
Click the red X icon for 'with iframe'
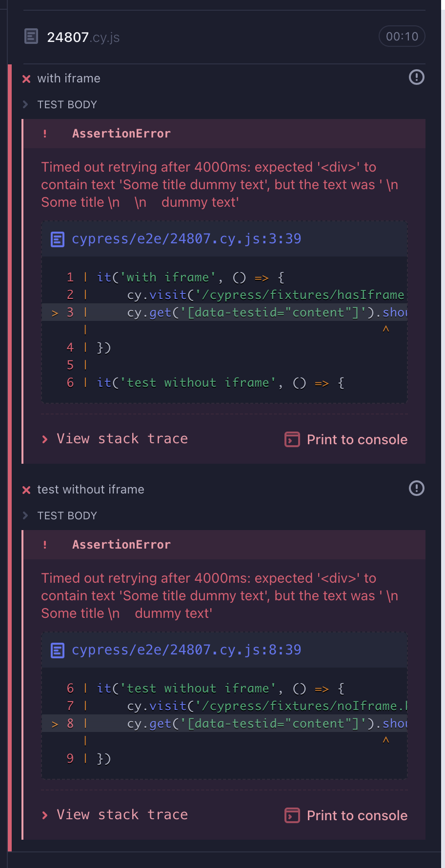(x=26, y=79)
